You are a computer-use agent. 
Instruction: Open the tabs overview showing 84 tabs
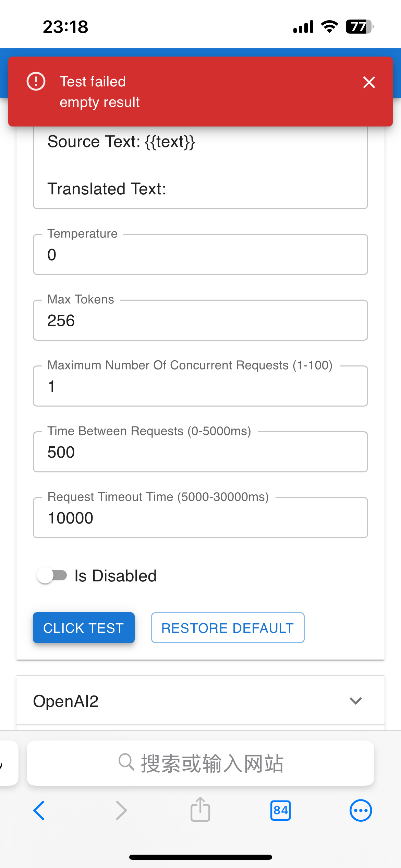280,810
